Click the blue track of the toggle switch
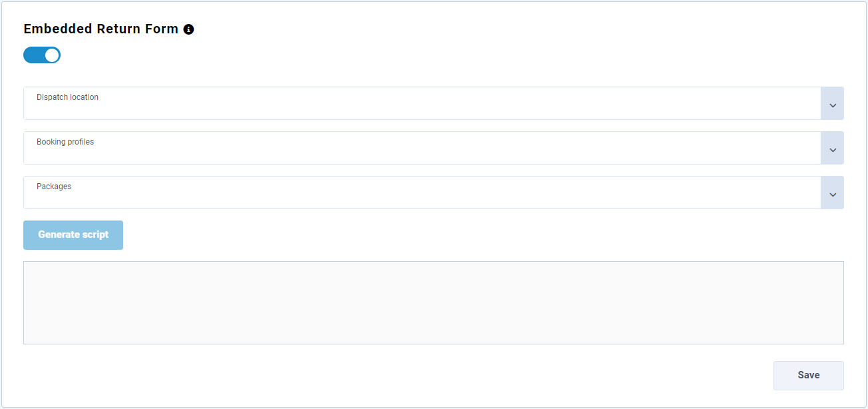868x409 pixels. (33, 55)
